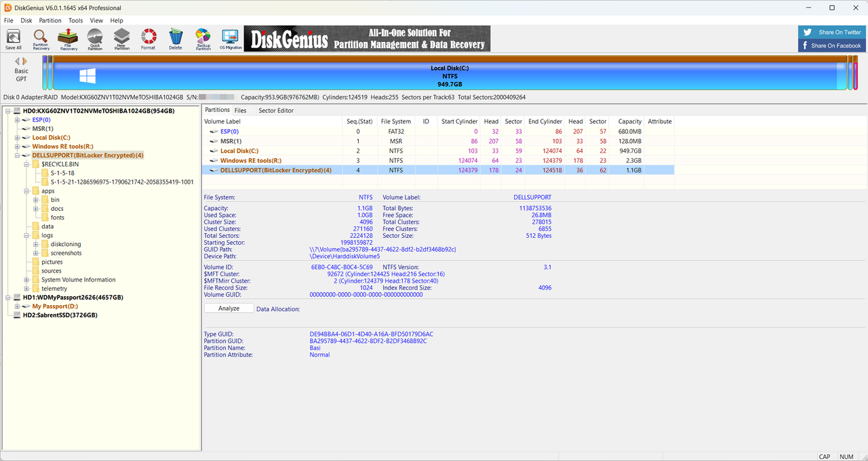Select DELLSUPPORT(BitLocker Encrypted) row in table
This screenshot has width=868, height=461.
439,170
